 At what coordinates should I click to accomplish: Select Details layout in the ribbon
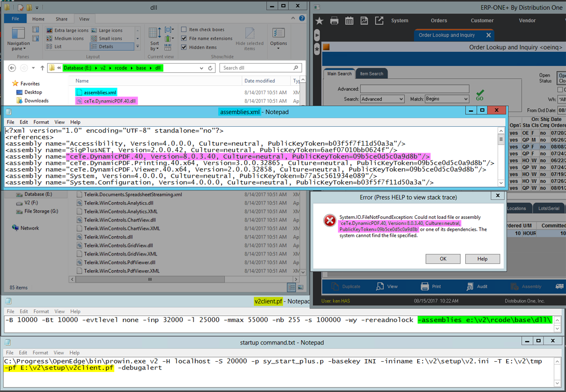click(112, 46)
